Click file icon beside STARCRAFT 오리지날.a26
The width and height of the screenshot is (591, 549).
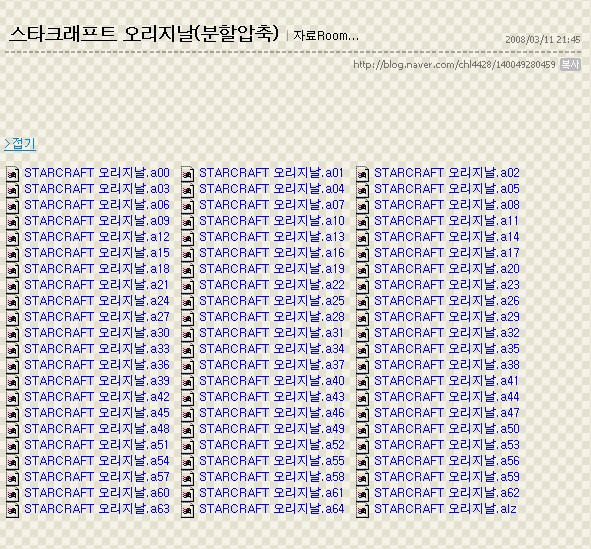(363, 302)
